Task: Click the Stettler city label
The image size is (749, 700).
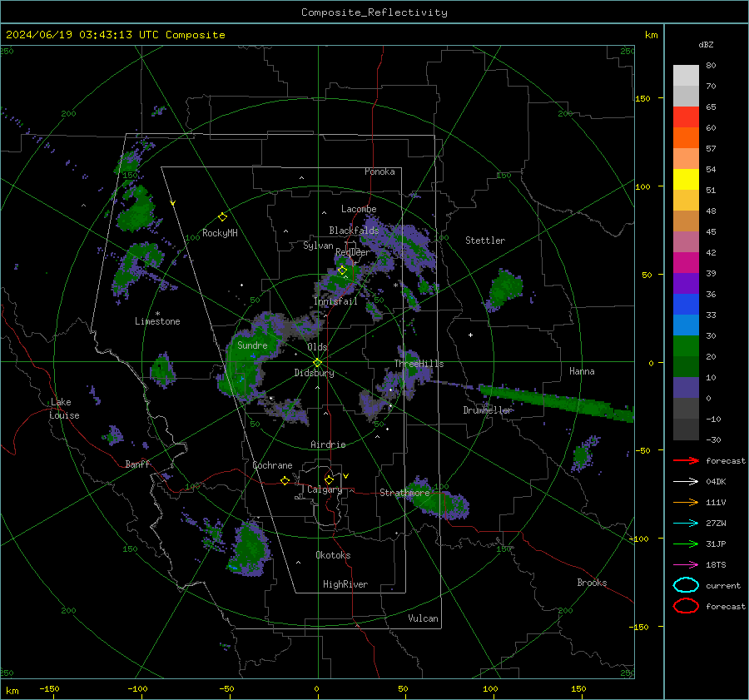Action: (x=485, y=241)
